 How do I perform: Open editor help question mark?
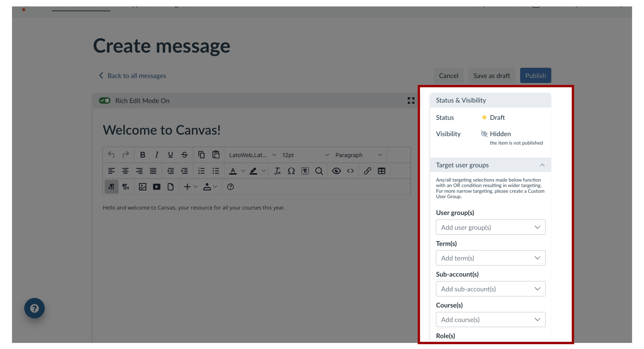coord(230,187)
